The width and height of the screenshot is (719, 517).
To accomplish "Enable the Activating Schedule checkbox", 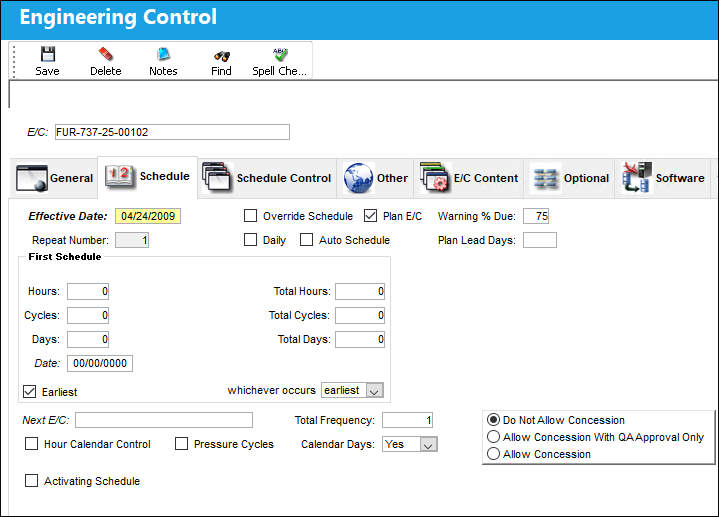I will coord(31,481).
